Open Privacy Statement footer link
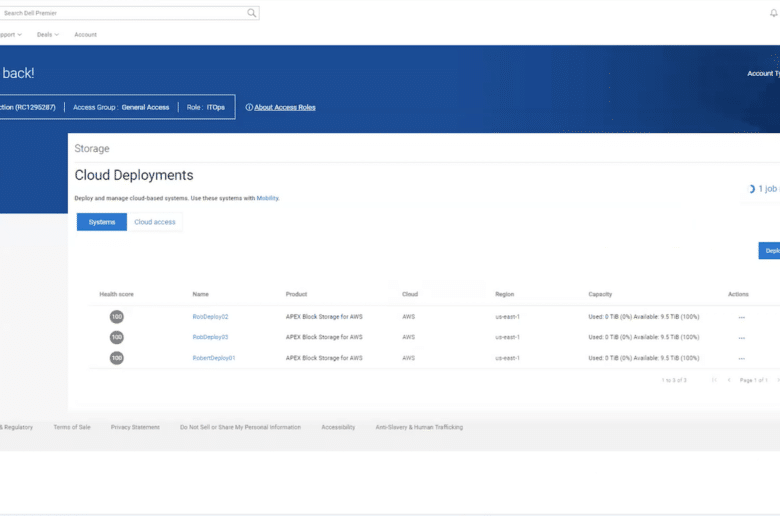Image resolution: width=780 pixels, height=516 pixels. click(x=135, y=427)
